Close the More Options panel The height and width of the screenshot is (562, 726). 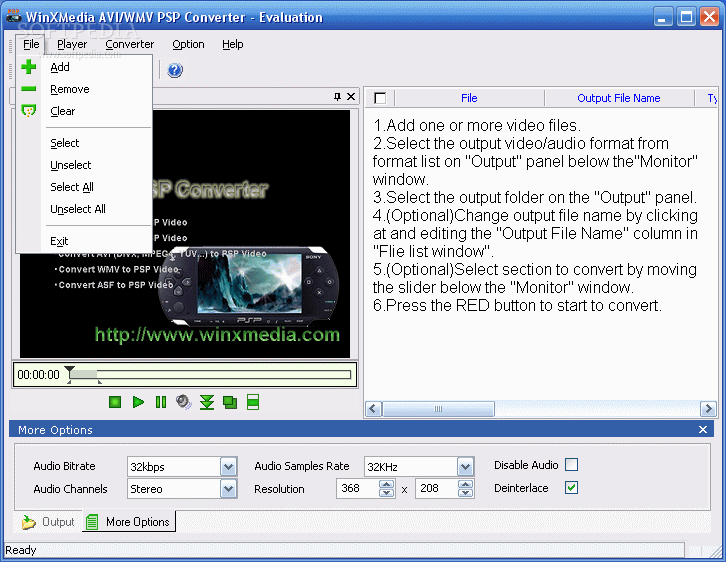point(703,430)
